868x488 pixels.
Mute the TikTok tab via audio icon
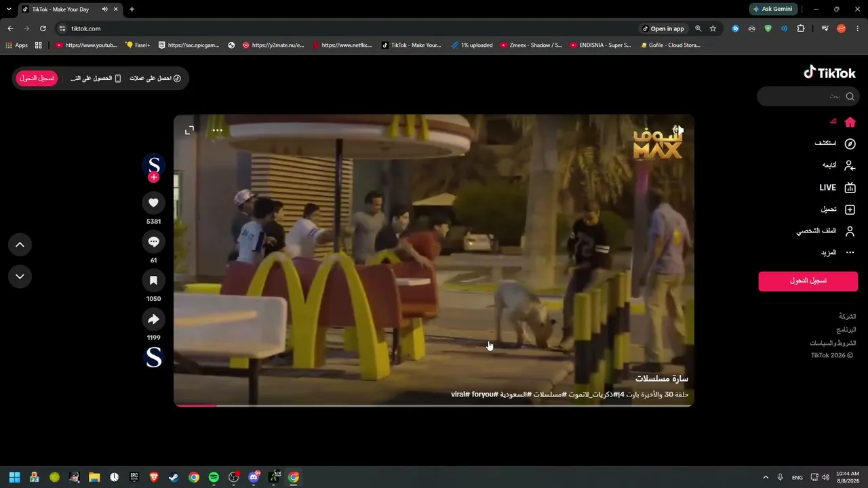tap(105, 9)
